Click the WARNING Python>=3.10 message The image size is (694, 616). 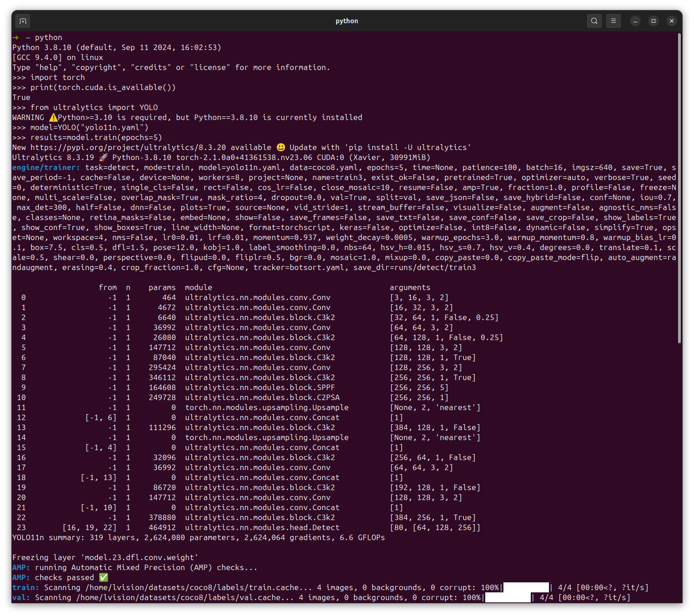[187, 117]
